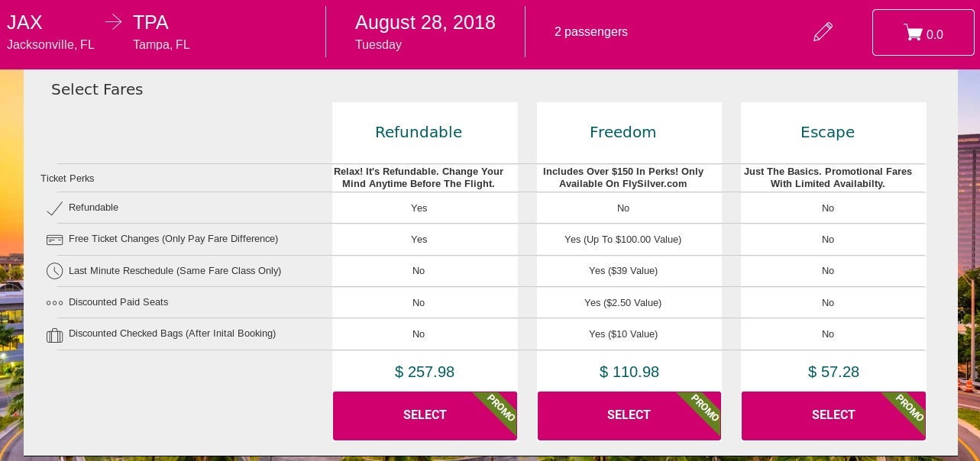Select the Escape fare for $57.28
The height and width of the screenshot is (461, 980).
[x=833, y=415]
